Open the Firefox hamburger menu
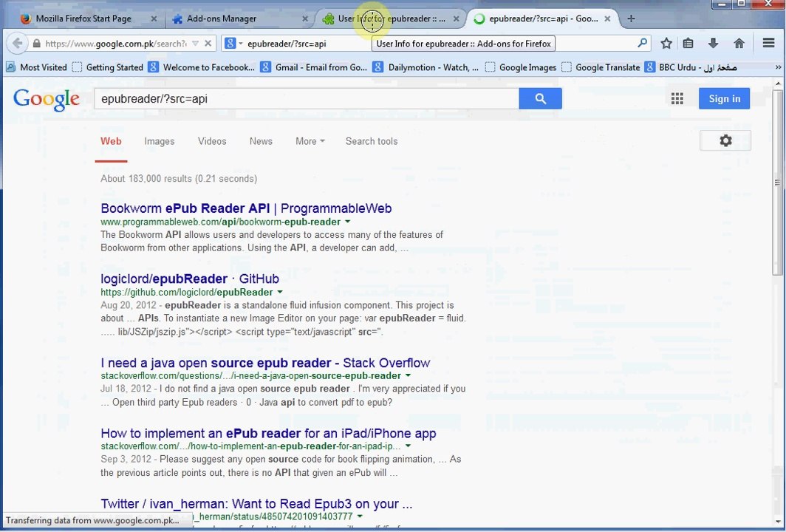Image resolution: width=786 pixels, height=532 pixels. click(x=768, y=43)
